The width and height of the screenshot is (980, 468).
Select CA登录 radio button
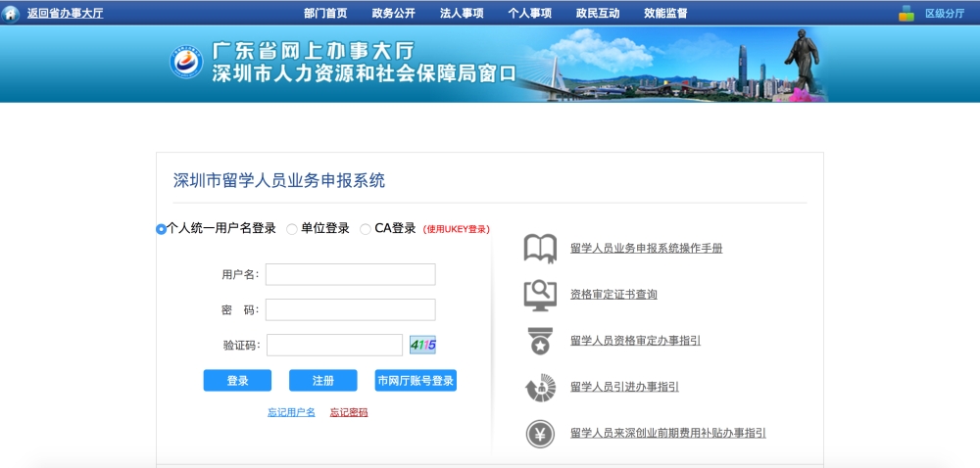coord(365,229)
